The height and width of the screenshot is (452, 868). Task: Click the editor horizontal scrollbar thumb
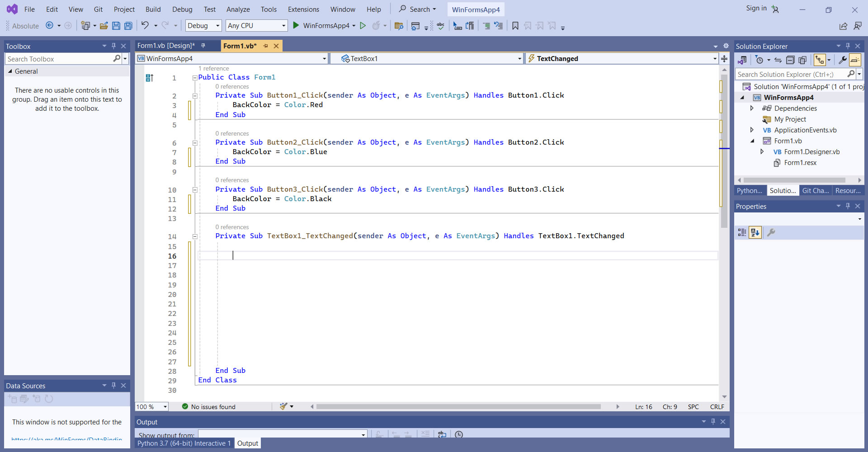click(x=458, y=407)
